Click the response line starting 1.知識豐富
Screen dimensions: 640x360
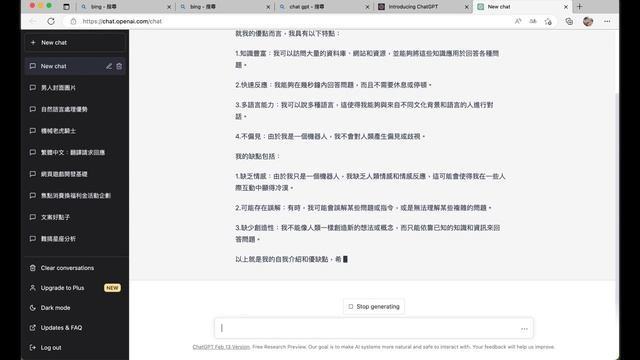click(367, 59)
